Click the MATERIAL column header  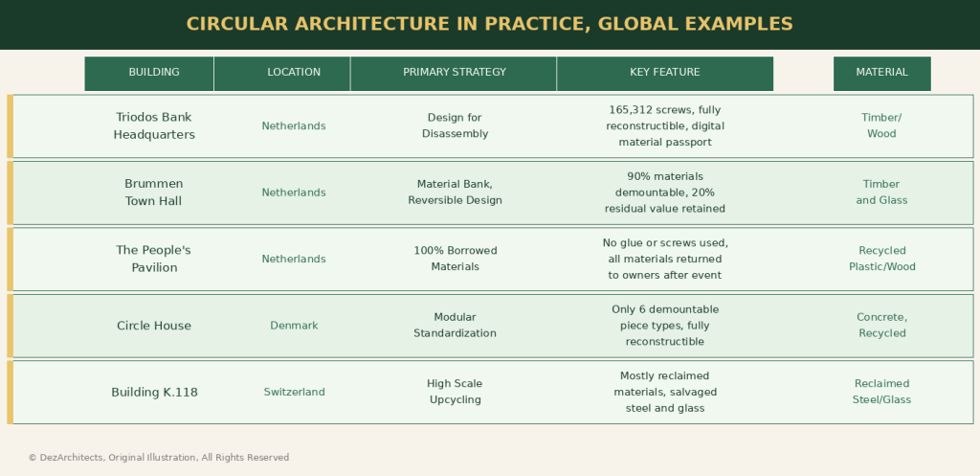click(881, 73)
